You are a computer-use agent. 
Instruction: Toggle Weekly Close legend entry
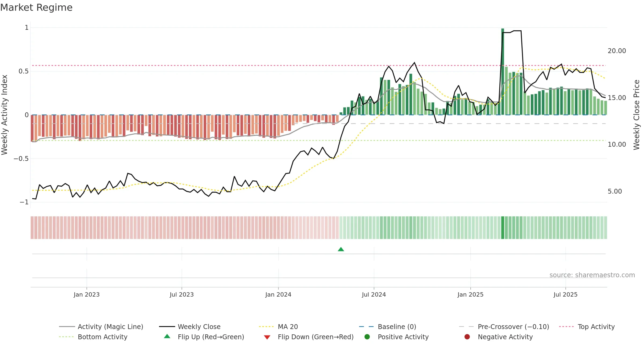190,327
